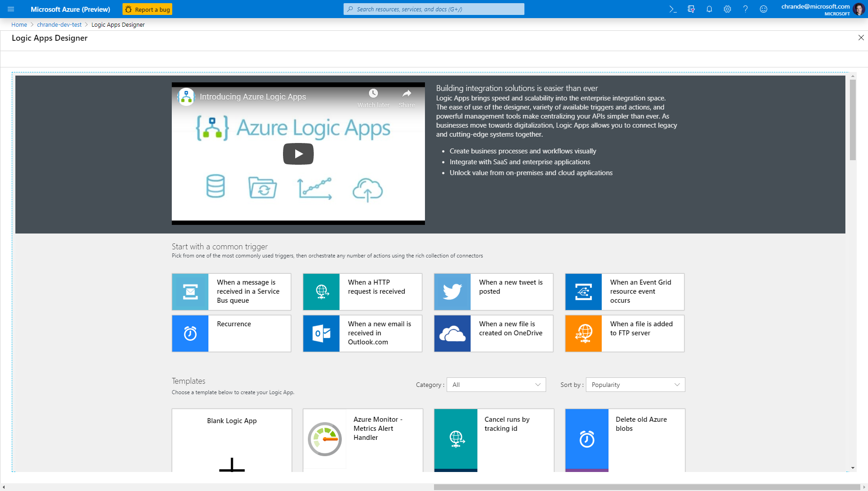Screen dimensions: 868x491
Task: Navigate to chrande-dev-test breadcrumb
Action: pos(59,24)
